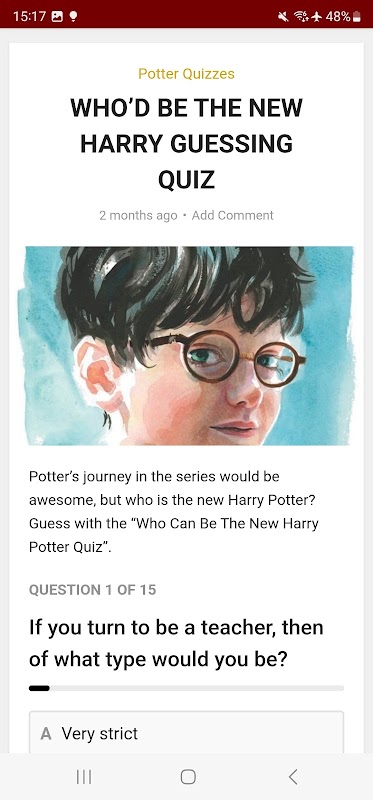Tap the quiz intro description paragraph
Image resolution: width=373 pixels, height=800 pixels.
tap(173, 512)
